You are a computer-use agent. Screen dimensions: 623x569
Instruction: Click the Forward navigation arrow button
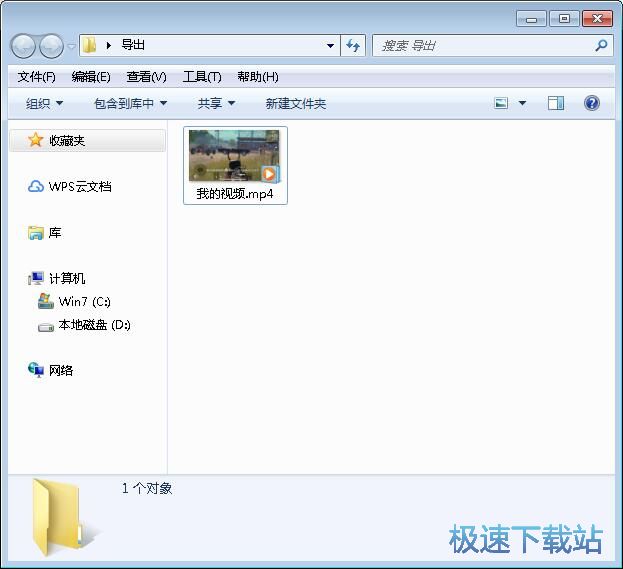(52, 46)
